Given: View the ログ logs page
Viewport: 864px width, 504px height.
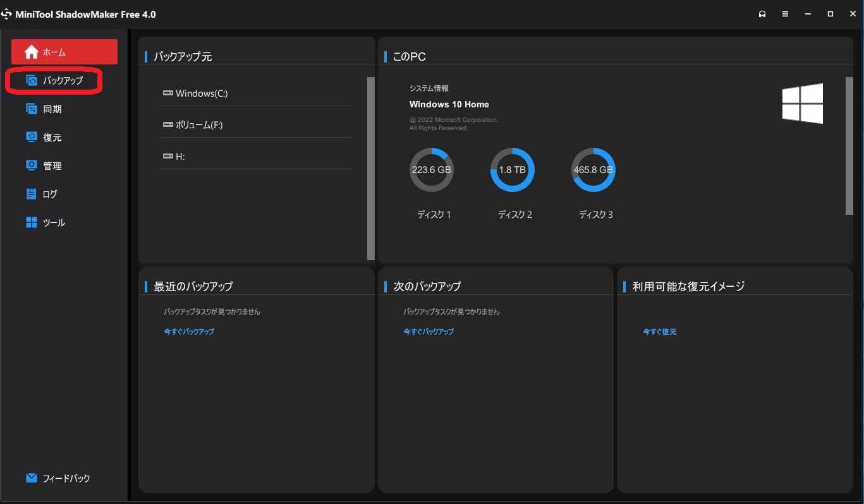Looking at the screenshot, I should pos(64,195).
